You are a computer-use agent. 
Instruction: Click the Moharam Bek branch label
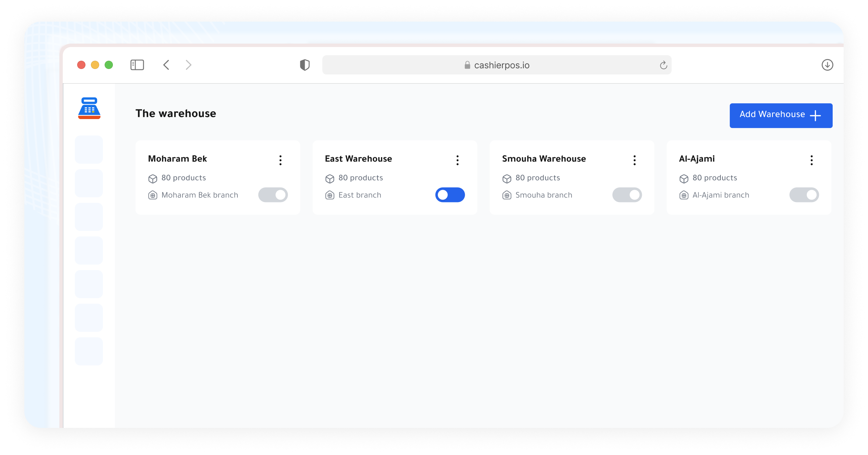(x=200, y=195)
